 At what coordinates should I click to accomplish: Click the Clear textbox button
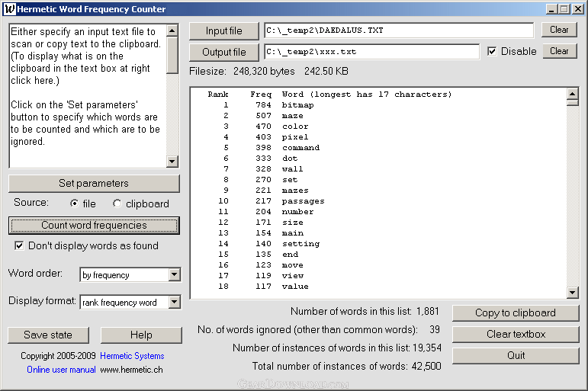click(516, 335)
